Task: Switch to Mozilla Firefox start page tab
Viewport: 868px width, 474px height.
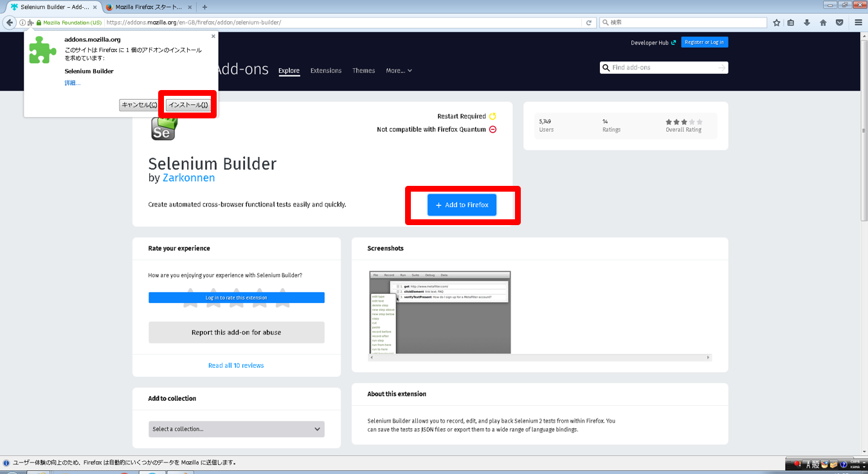Action: pyautogui.click(x=149, y=7)
